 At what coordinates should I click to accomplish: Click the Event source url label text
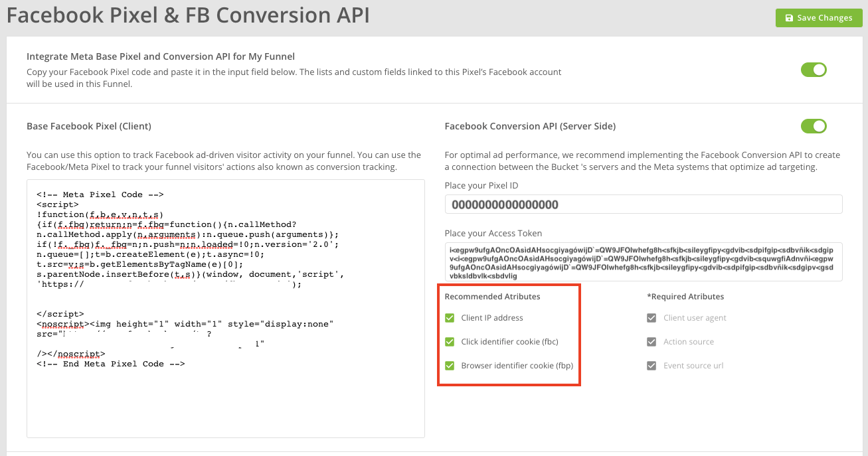693,366
